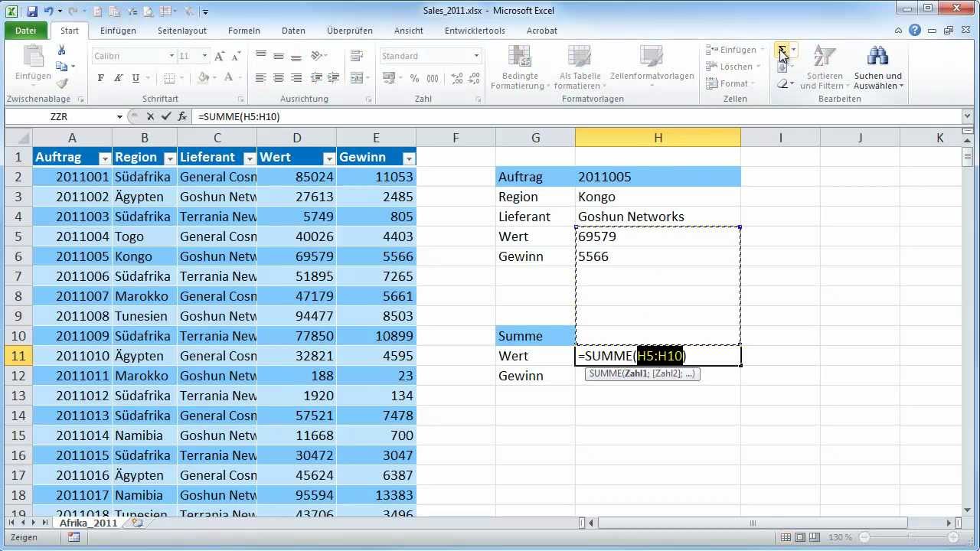This screenshot has height=551, width=980.
Task: Open the Standard number format dropdown
Action: [x=476, y=56]
